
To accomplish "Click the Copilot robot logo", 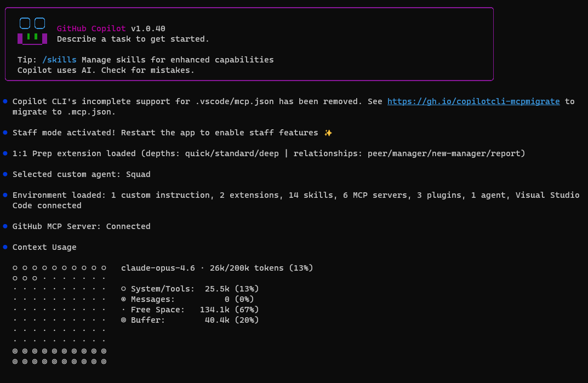I will click(x=32, y=31).
